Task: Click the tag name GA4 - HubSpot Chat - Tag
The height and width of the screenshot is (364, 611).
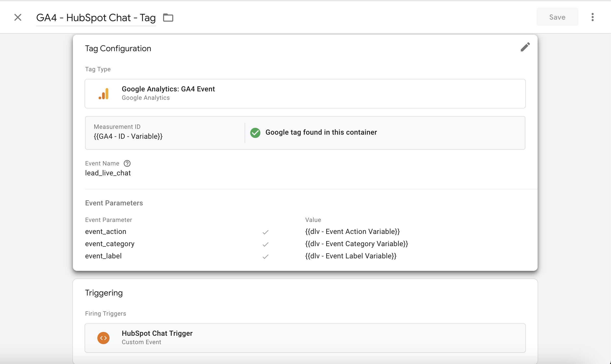Action: click(96, 18)
